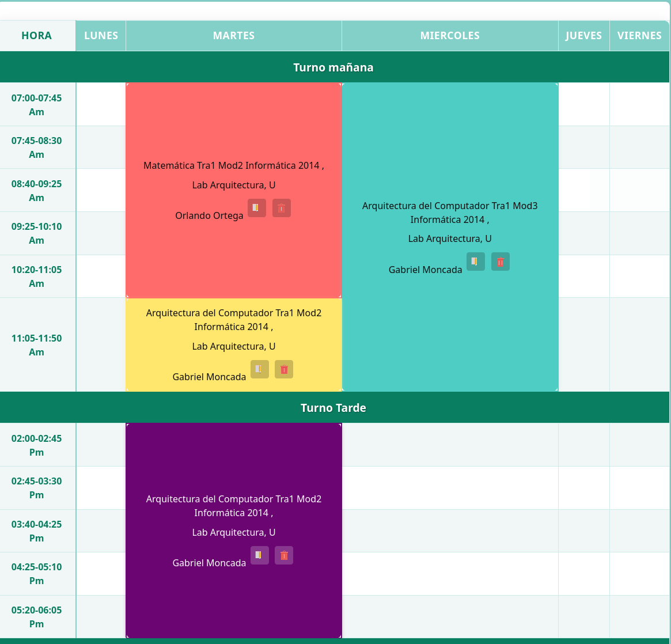Click Gabriel Moncada in the teal block
This screenshot has width=671, height=644.
(x=426, y=270)
